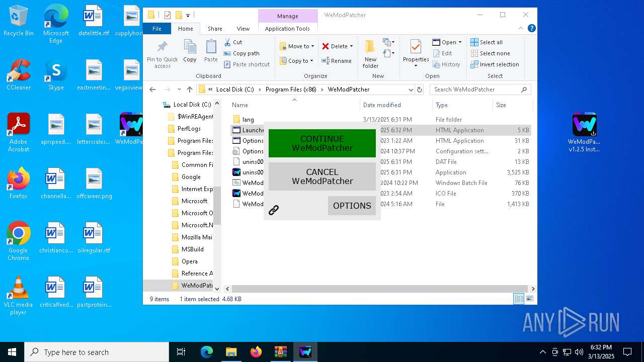Click Paste shortcut in the ribbon
This screenshot has width=644, height=362.
[x=247, y=64]
